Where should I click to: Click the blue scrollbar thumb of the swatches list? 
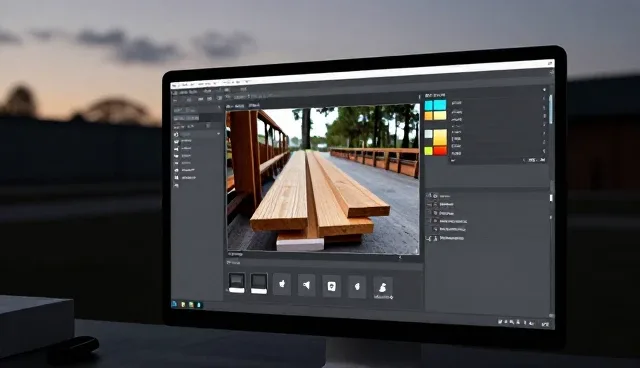(x=551, y=109)
